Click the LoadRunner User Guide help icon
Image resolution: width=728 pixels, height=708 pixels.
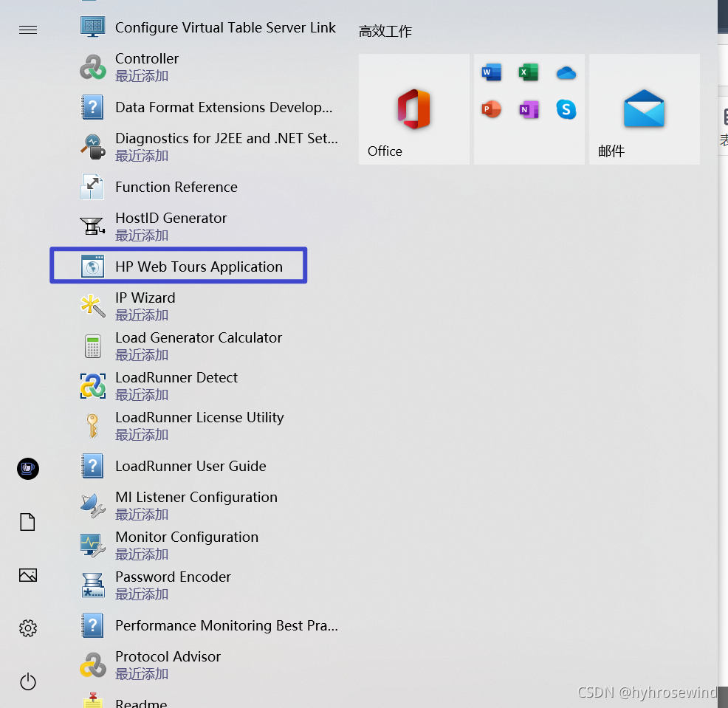[x=92, y=466]
